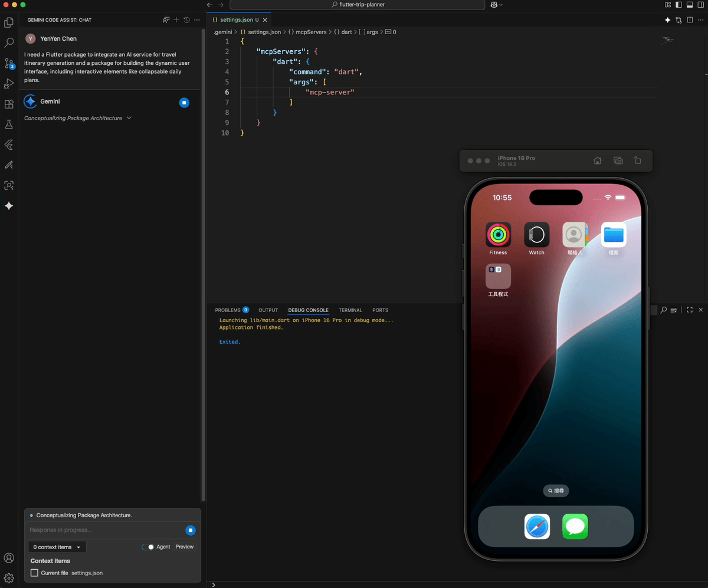
Task: Switch to the Ports tab
Action: click(x=381, y=310)
